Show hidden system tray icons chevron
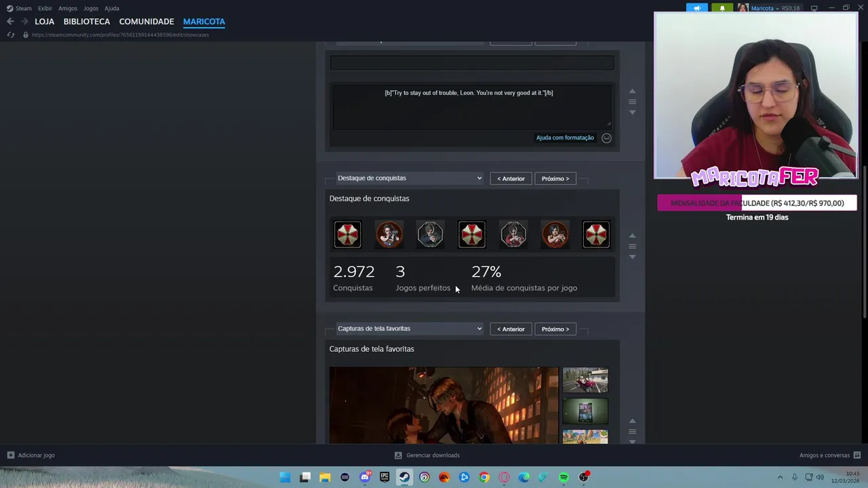This screenshot has width=868, height=488. (x=780, y=477)
